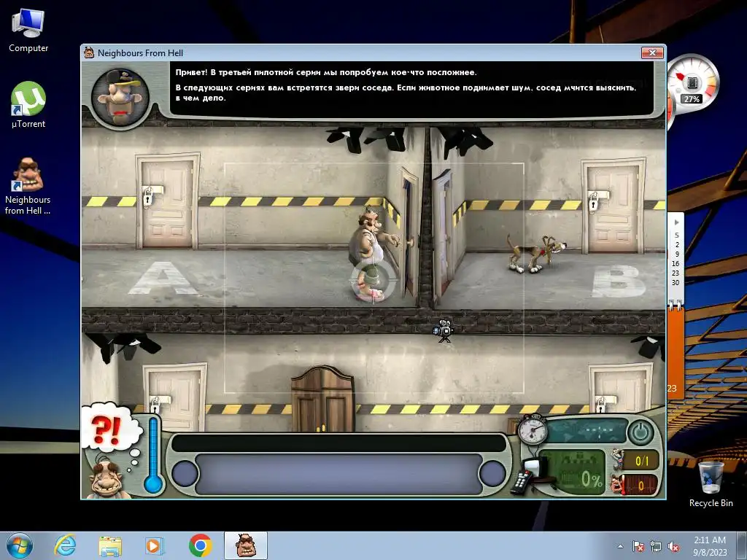
Task: Click the empty inventory bar
Action: (x=338, y=474)
